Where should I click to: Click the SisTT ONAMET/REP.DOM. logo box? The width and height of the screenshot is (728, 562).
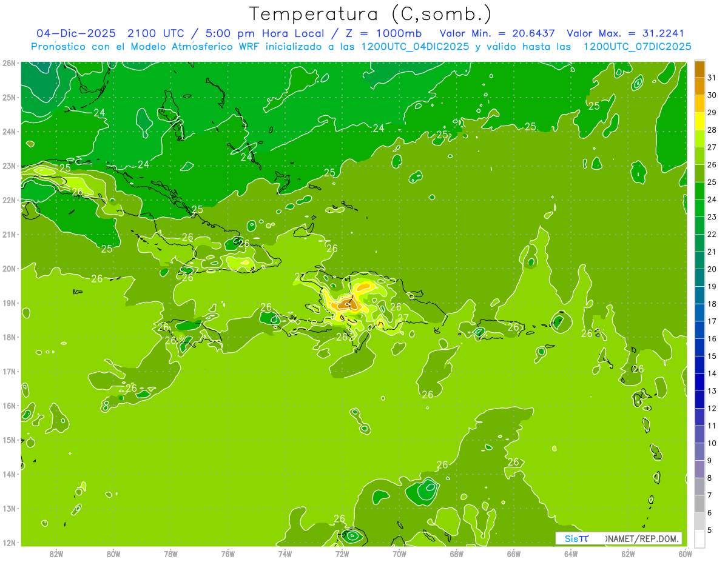(x=618, y=538)
